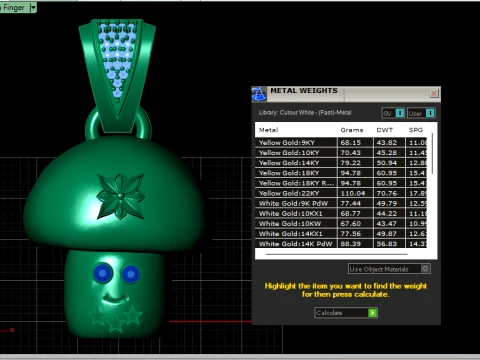The width and height of the screenshot is (480, 360).
Task: Open the Finger dropdown arrow
Action: [x=33, y=7]
